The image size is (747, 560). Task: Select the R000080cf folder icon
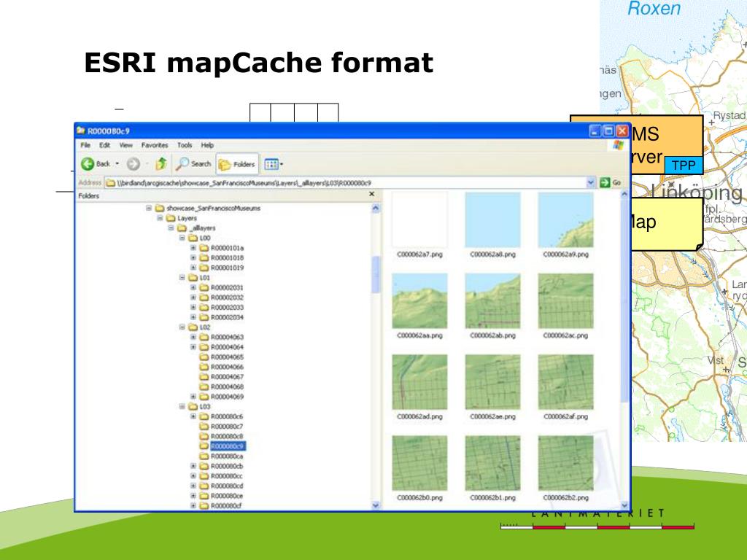click(x=204, y=506)
